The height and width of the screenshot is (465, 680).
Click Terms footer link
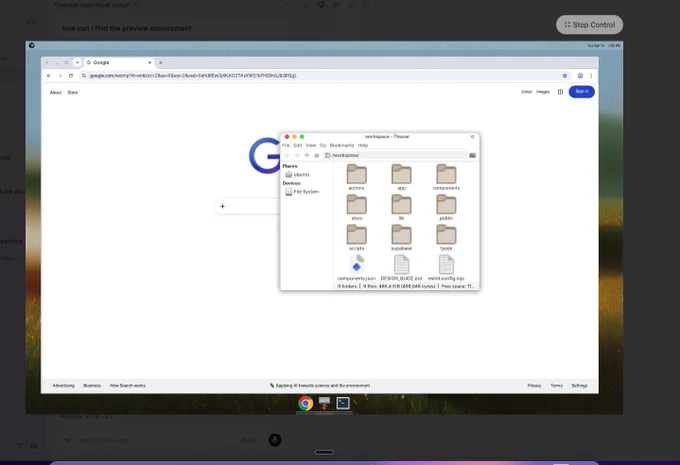click(556, 386)
